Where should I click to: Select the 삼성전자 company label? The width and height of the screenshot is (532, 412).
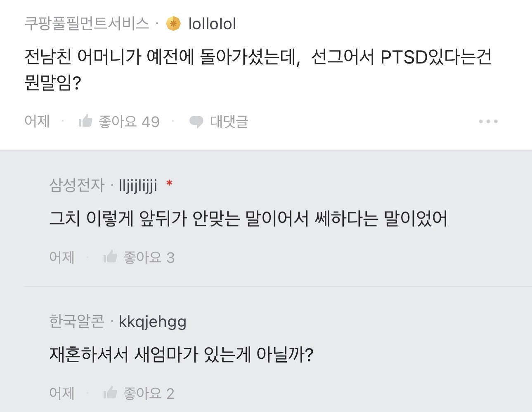click(77, 185)
